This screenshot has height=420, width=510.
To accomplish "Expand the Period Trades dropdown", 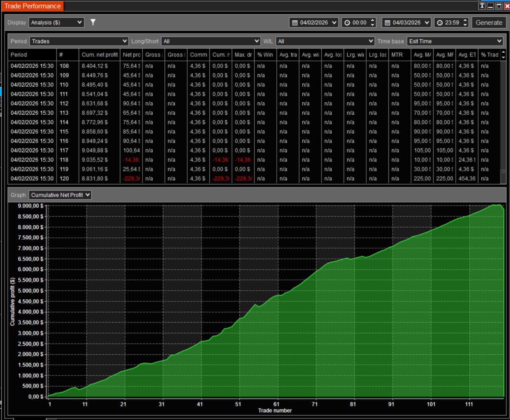I will point(79,41).
